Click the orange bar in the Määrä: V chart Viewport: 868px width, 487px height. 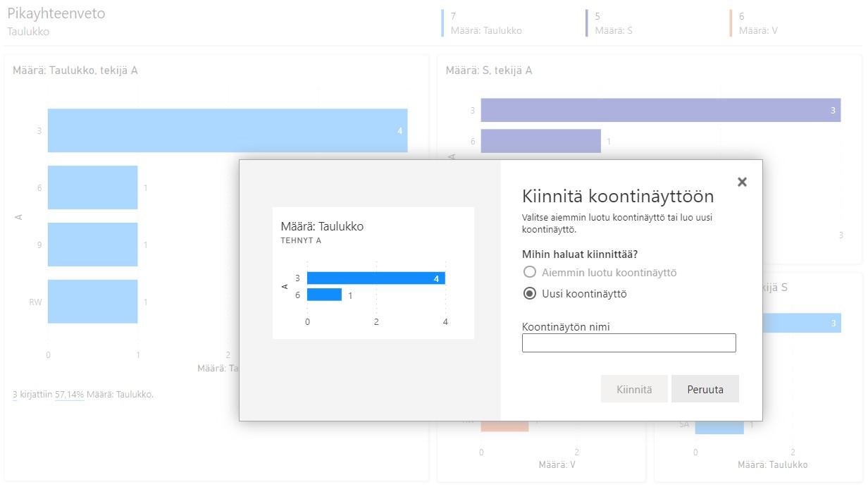pyautogui.click(x=504, y=425)
